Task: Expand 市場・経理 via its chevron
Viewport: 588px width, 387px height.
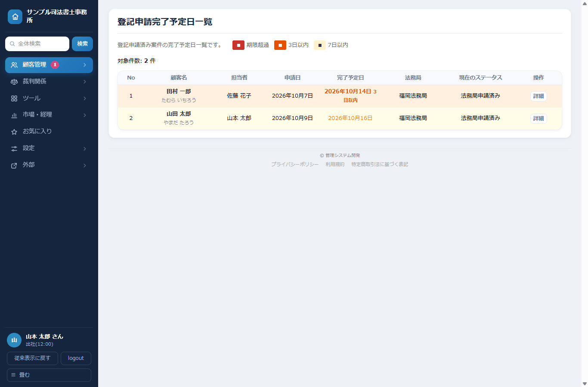Action: click(x=85, y=115)
